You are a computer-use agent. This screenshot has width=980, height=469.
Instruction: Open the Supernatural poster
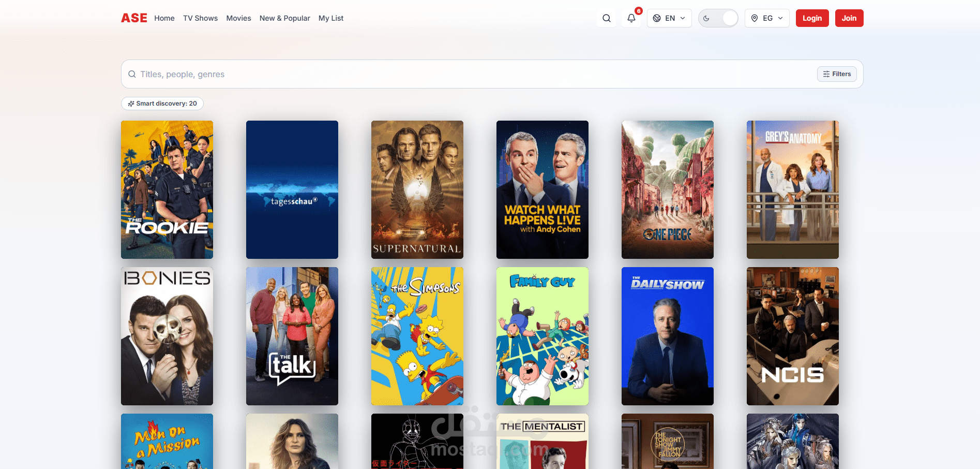coord(417,189)
